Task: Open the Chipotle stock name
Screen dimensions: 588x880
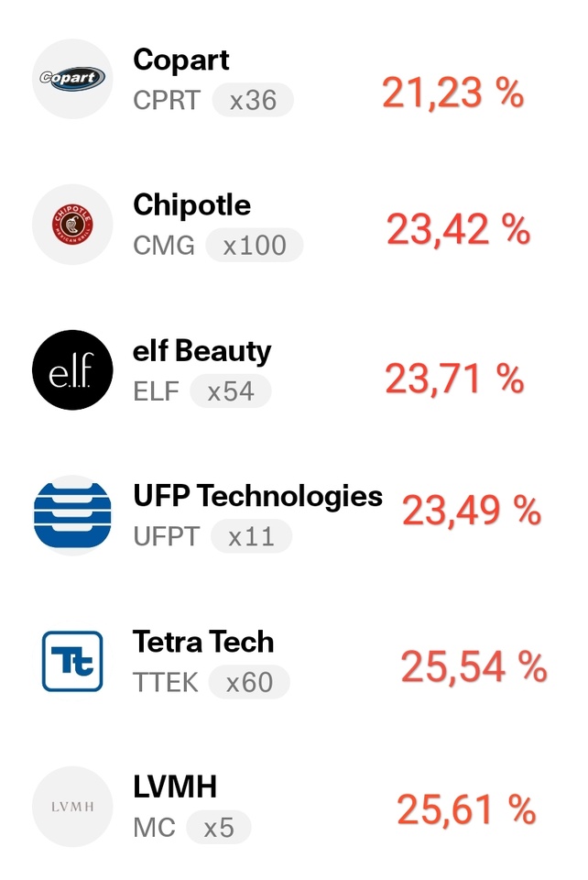Action: [191, 205]
